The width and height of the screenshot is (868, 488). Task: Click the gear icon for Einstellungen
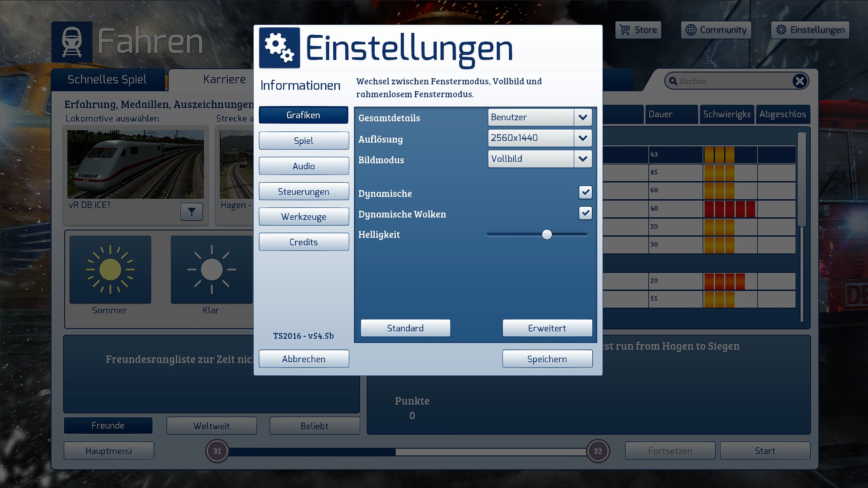pos(781,30)
